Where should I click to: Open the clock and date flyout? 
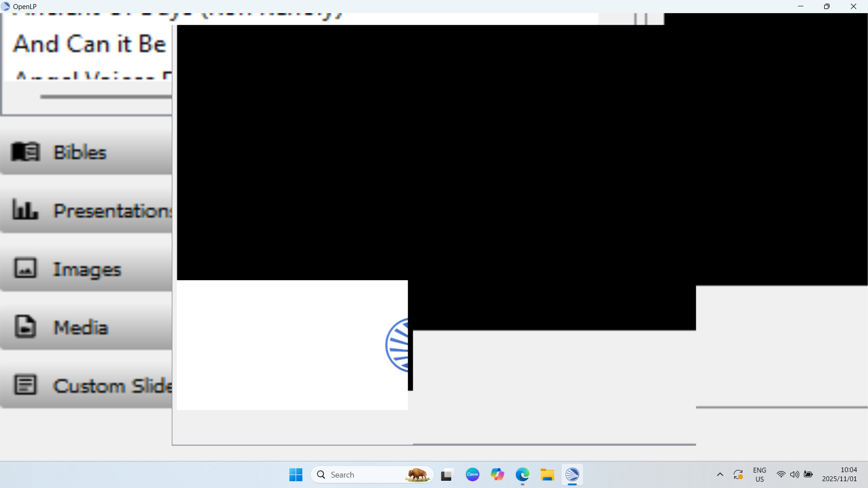coord(840,474)
